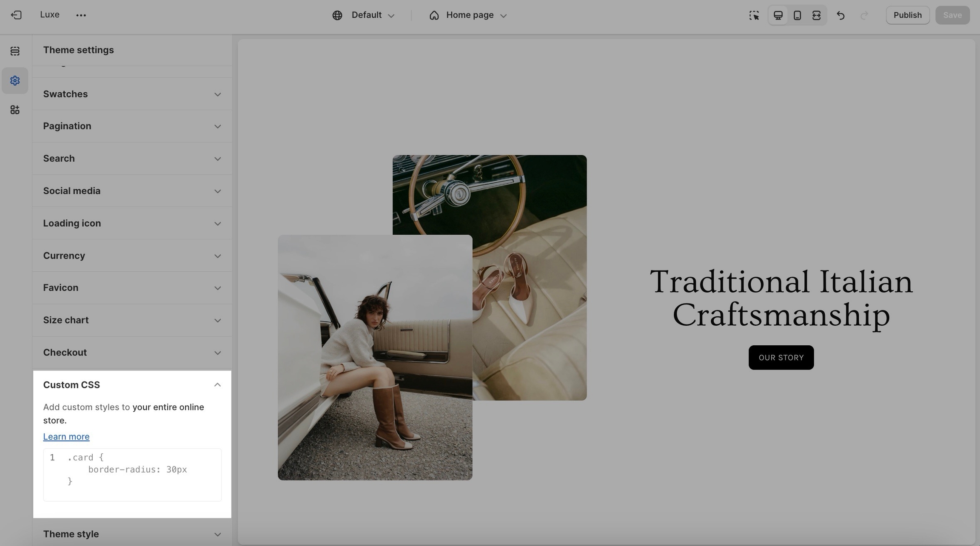This screenshot has height=546, width=980.
Task: Click the redo arrow icon
Action: click(864, 15)
